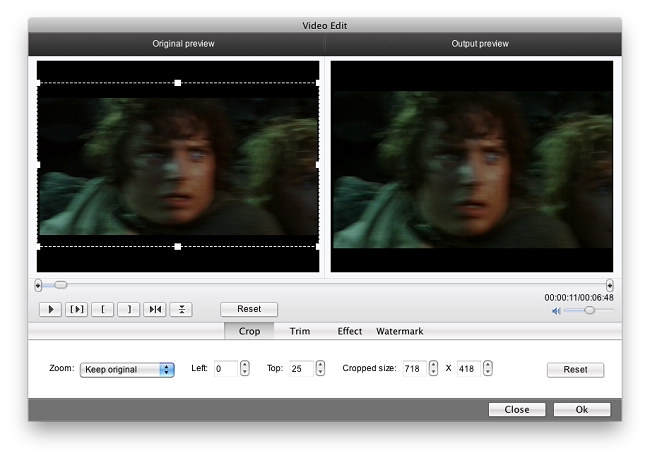The height and width of the screenshot is (460, 650).
Task: Switch to the Crop tab
Action: coord(249,331)
